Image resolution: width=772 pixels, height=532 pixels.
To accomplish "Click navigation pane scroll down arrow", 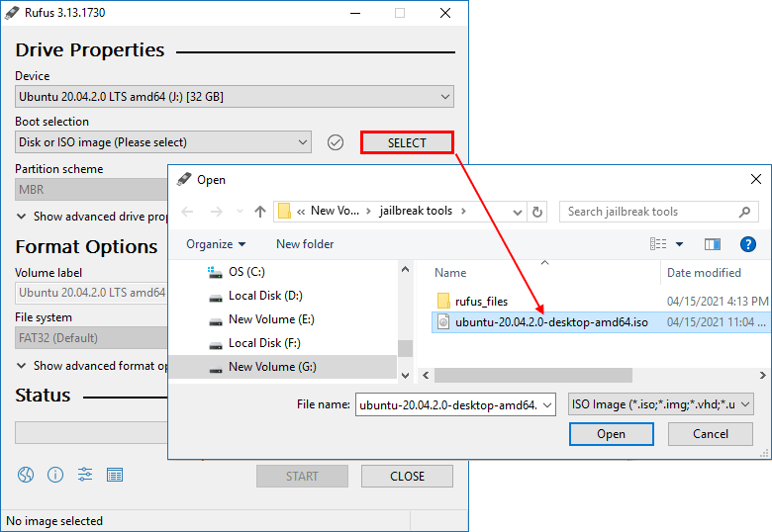I will (x=405, y=376).
